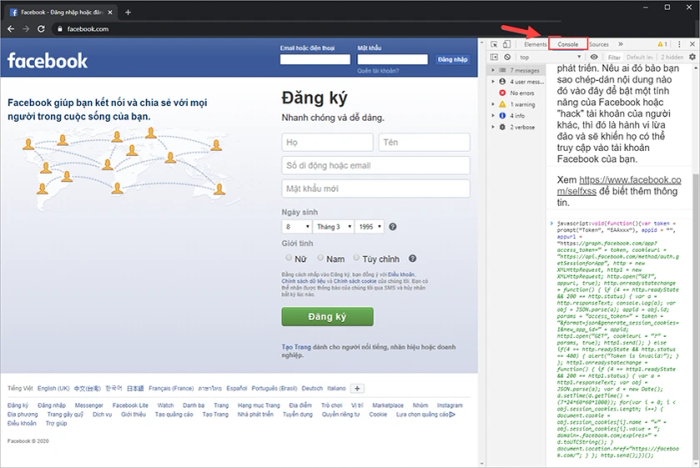700x468 pixels.
Task: Select the Nữ gender radio button
Action: click(x=289, y=257)
